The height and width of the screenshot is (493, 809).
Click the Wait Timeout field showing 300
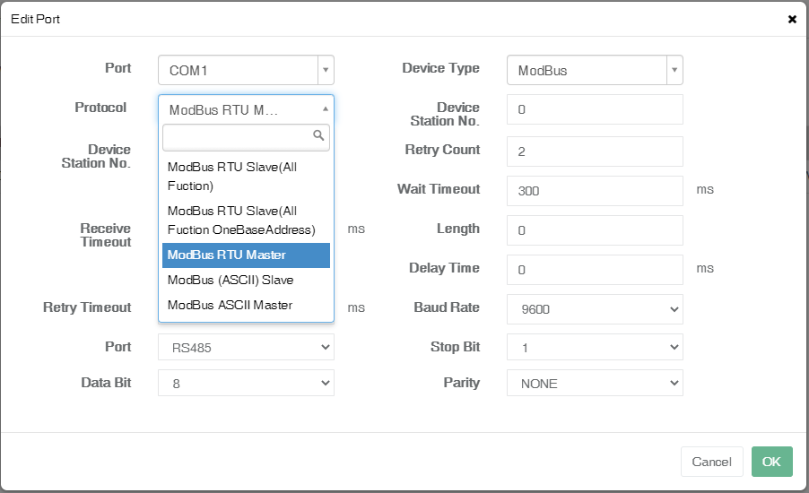(x=594, y=190)
